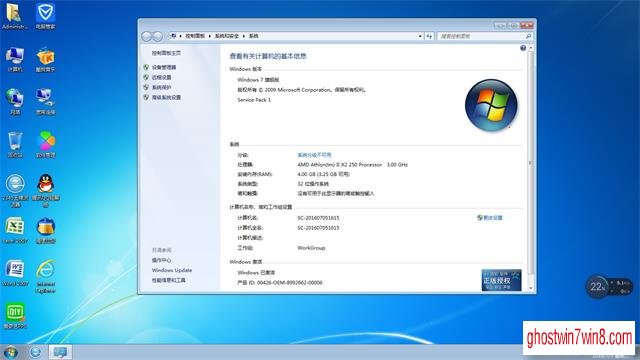This screenshot has height=360, width=640.
Task: Open the pinned browser icon on taskbar
Action: point(36,352)
